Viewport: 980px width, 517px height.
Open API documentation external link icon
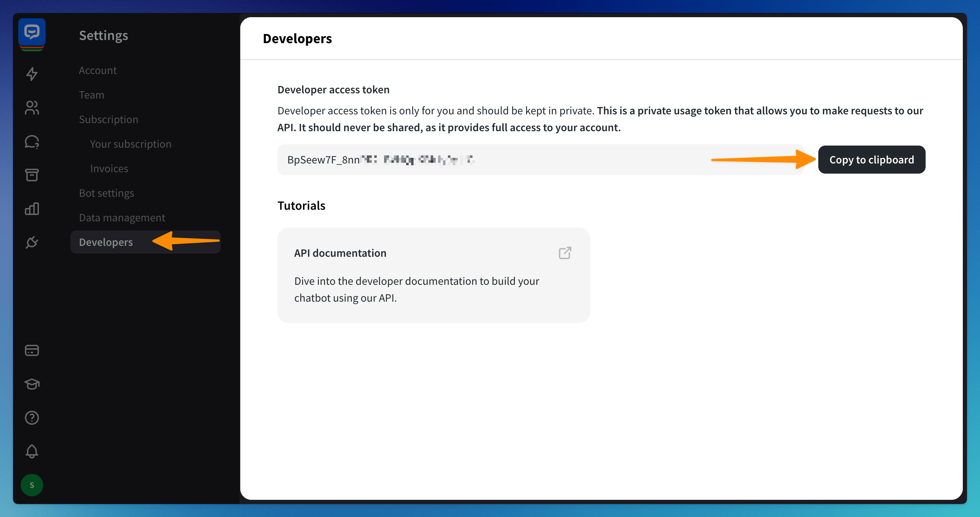[565, 253]
